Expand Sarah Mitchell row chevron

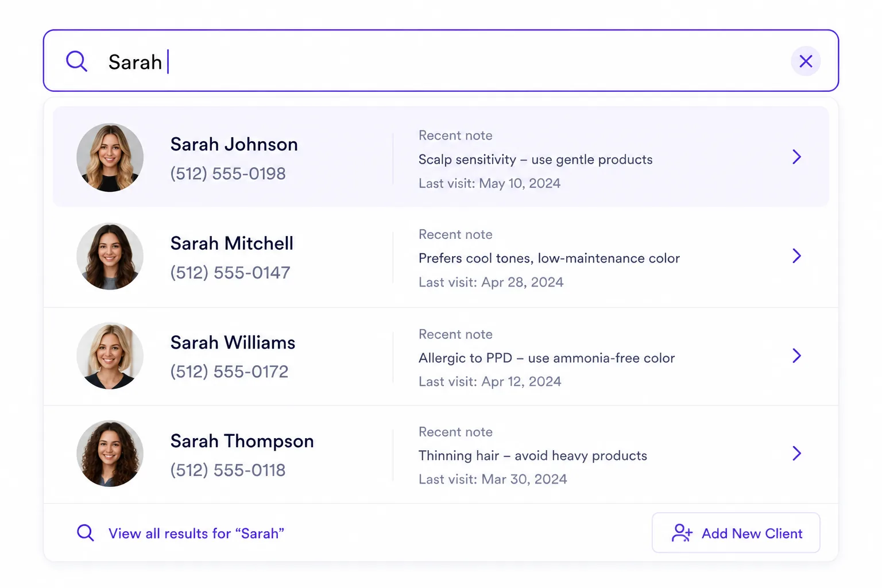click(x=796, y=256)
